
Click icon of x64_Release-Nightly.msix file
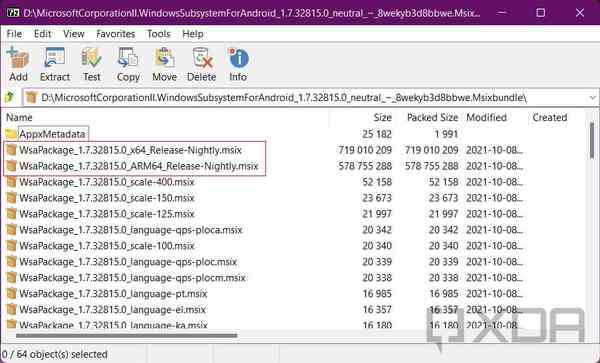pos(12,150)
